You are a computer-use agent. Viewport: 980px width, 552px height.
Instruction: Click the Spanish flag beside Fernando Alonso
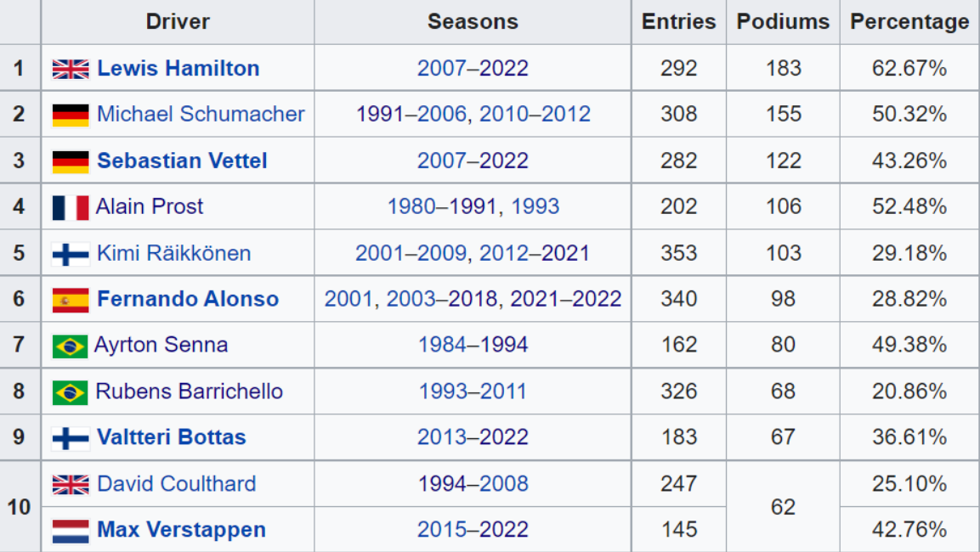point(71,300)
